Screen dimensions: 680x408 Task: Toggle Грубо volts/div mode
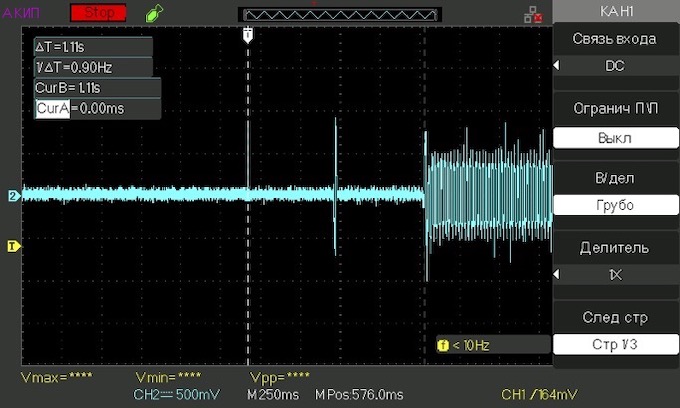coord(615,205)
